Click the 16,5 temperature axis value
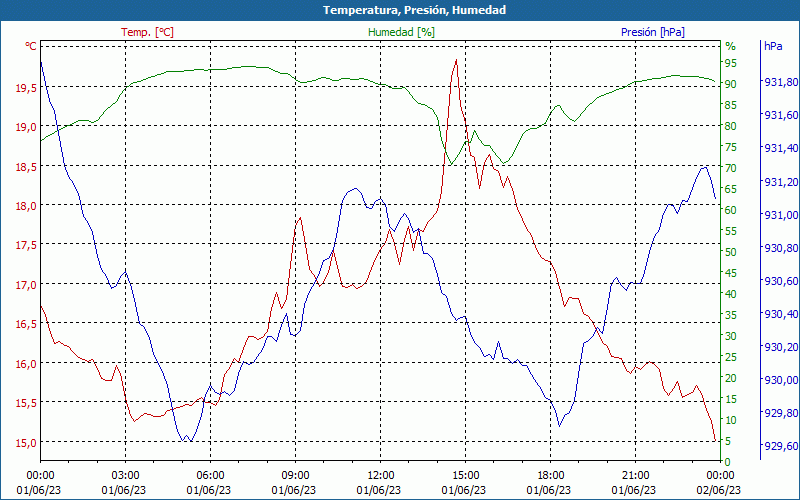 (x=26, y=324)
